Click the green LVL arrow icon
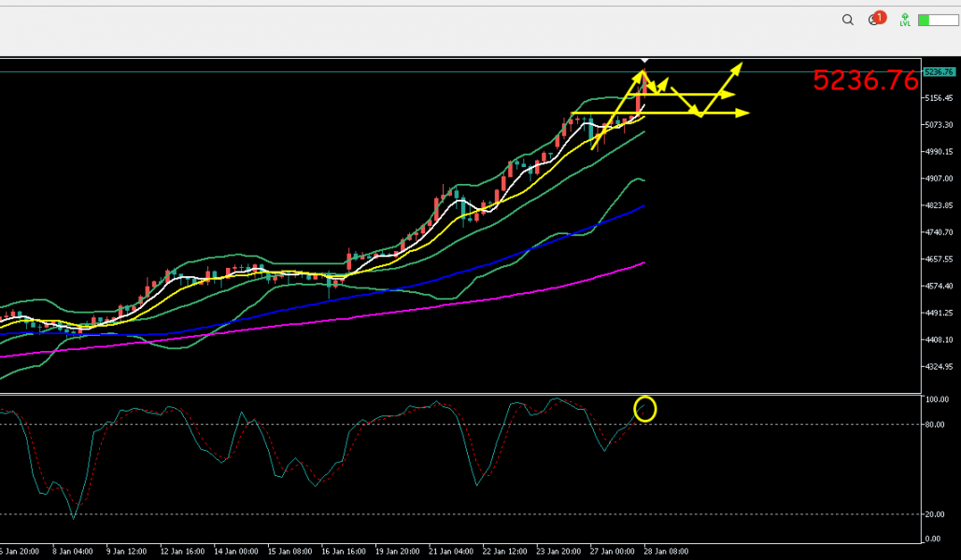This screenshot has height=560, width=961. coord(904,19)
